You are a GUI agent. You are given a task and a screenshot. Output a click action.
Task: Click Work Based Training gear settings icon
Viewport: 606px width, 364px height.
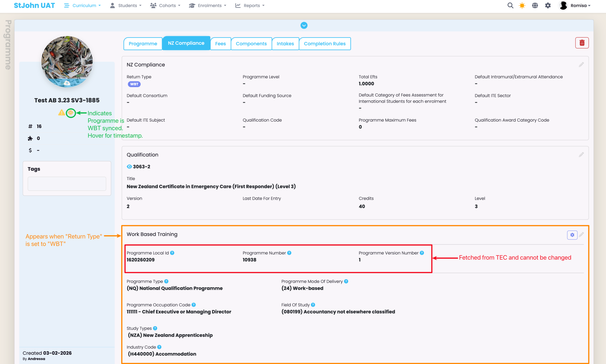(572, 235)
